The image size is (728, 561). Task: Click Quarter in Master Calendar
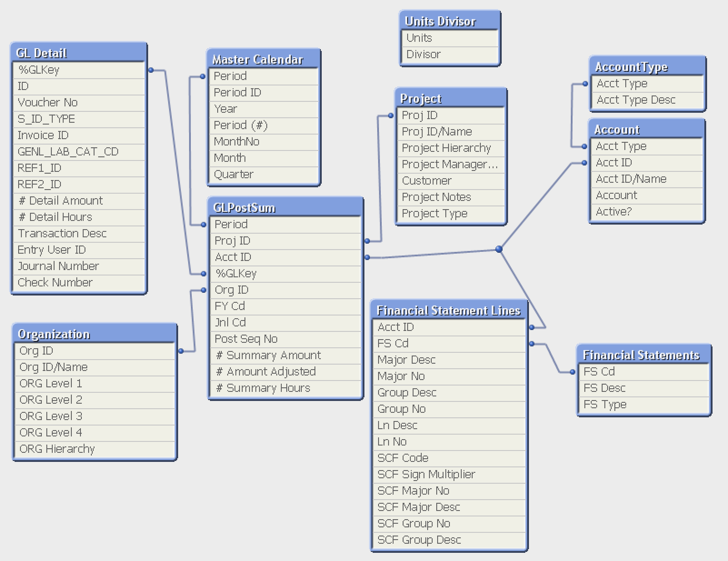[264, 175]
